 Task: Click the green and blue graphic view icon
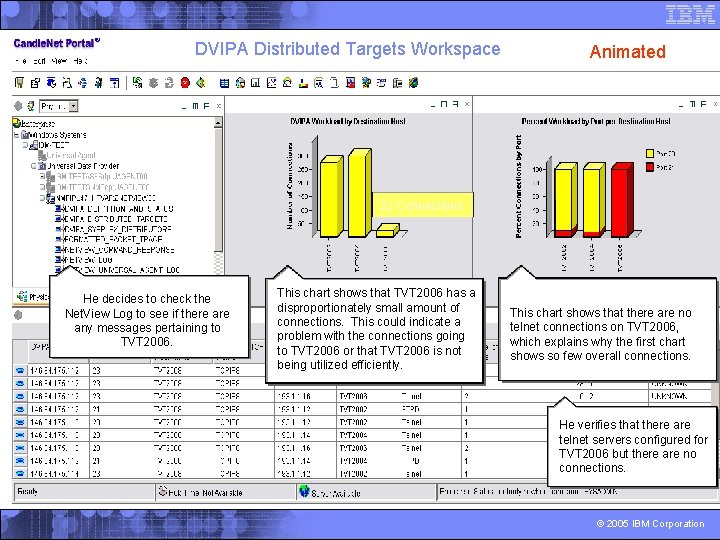366,83
